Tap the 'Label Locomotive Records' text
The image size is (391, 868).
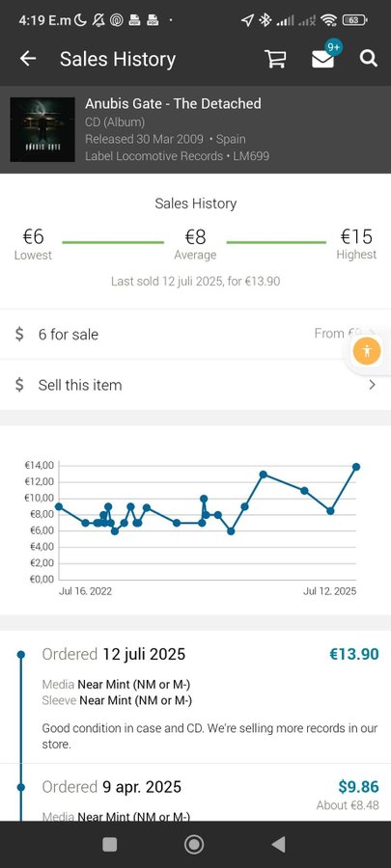tap(154, 156)
